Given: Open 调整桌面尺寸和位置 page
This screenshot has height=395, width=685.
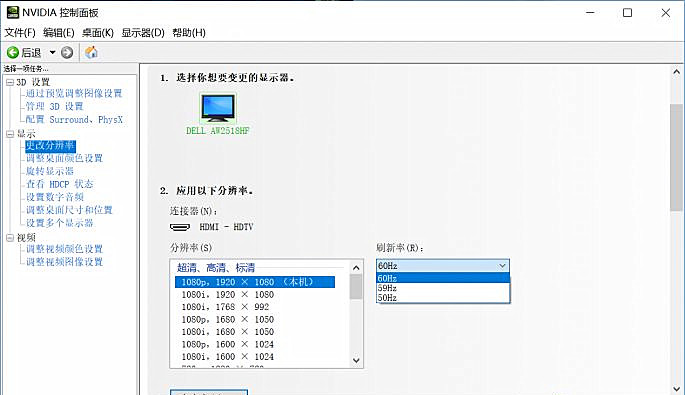Looking at the screenshot, I should (x=69, y=210).
